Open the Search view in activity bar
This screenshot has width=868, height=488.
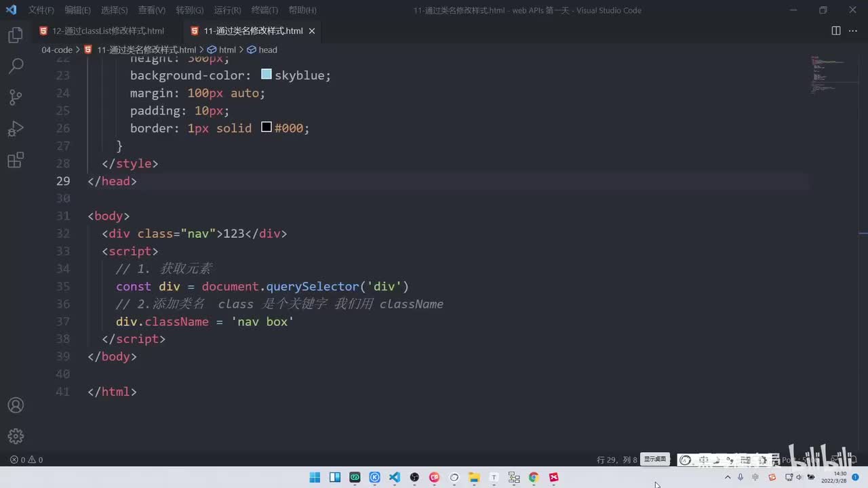tap(15, 66)
